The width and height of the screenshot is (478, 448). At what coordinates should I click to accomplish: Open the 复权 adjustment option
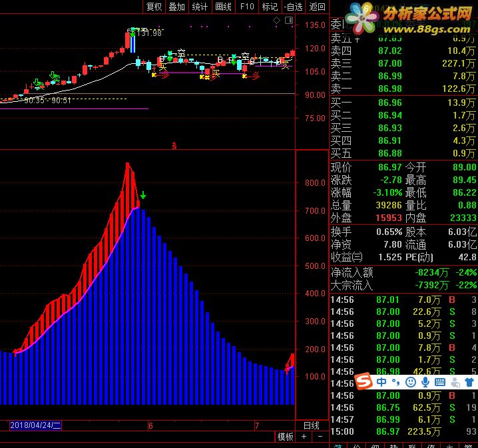coord(154,7)
